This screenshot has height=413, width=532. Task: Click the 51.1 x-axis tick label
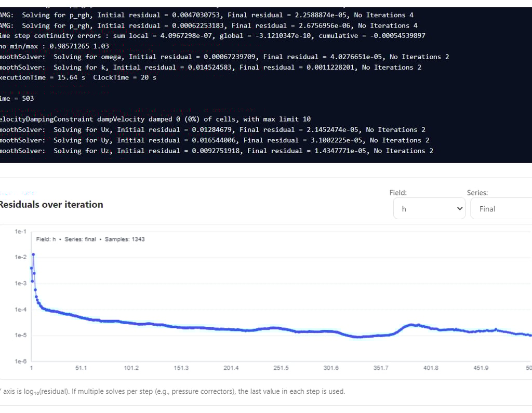pos(81,368)
